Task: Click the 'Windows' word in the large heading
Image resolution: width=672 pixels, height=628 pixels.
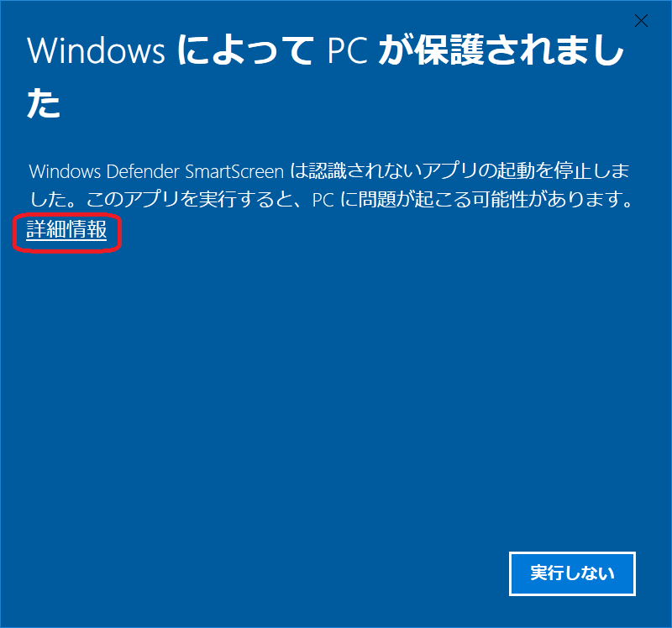Action: 96,50
